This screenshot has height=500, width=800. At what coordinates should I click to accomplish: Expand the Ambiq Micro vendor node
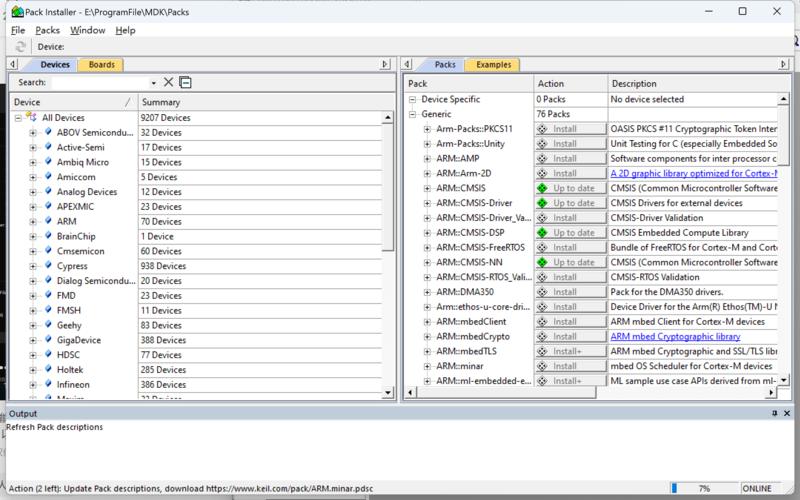pyautogui.click(x=33, y=162)
